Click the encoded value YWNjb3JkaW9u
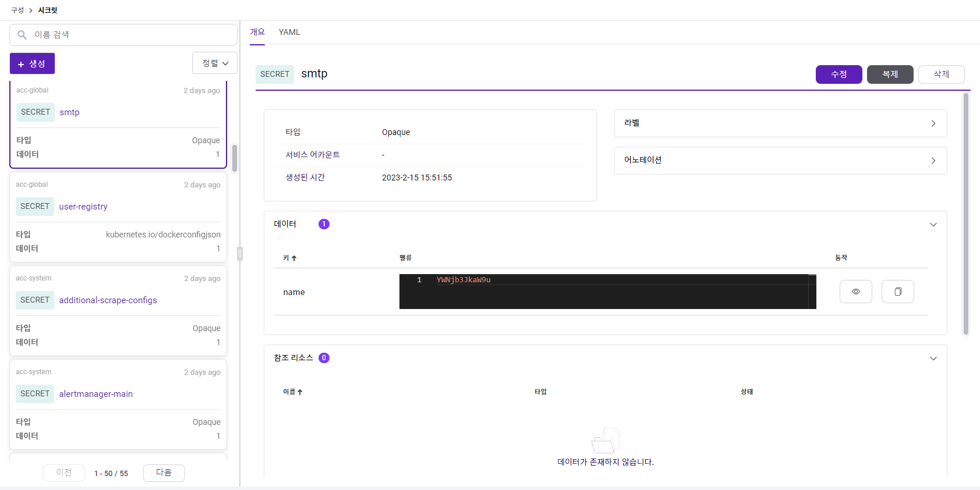Screen dimensions: 980x490 point(464,280)
